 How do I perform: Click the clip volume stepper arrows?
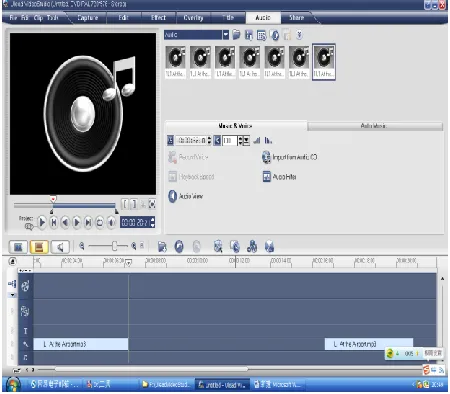click(x=240, y=140)
